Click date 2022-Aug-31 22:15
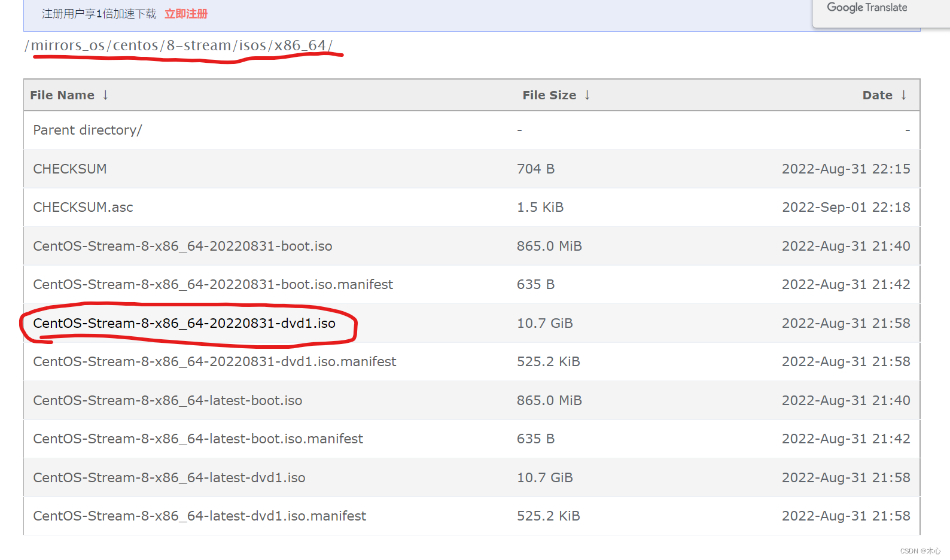 (846, 169)
